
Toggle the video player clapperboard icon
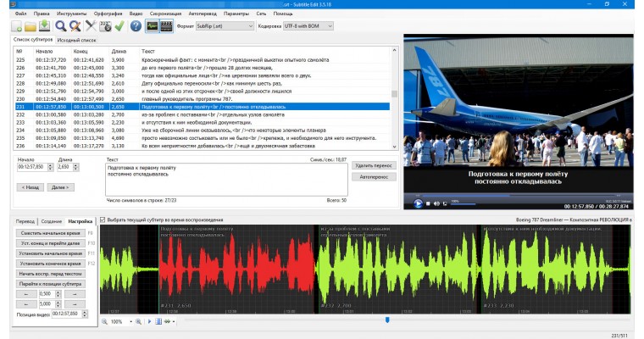point(166,26)
